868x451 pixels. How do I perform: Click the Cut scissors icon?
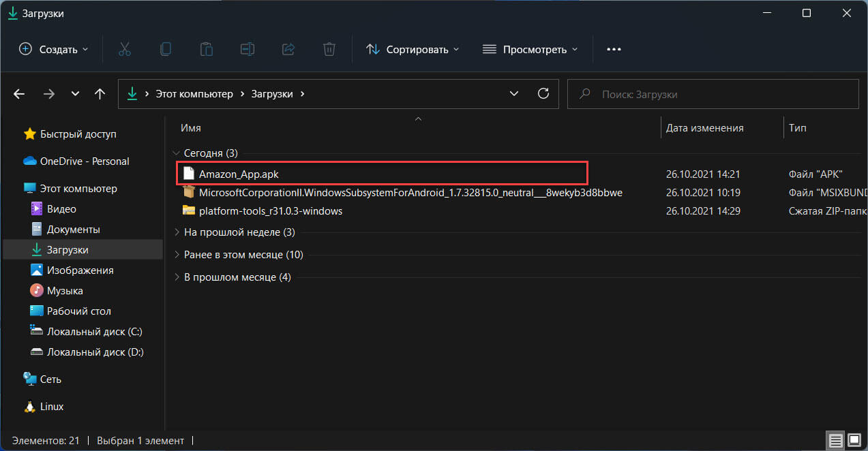124,49
